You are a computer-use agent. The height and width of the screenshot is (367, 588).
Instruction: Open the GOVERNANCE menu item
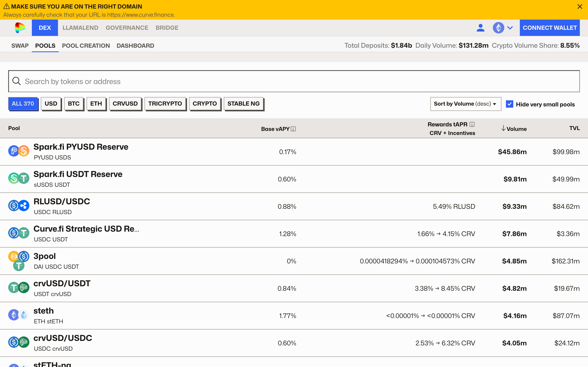click(127, 28)
